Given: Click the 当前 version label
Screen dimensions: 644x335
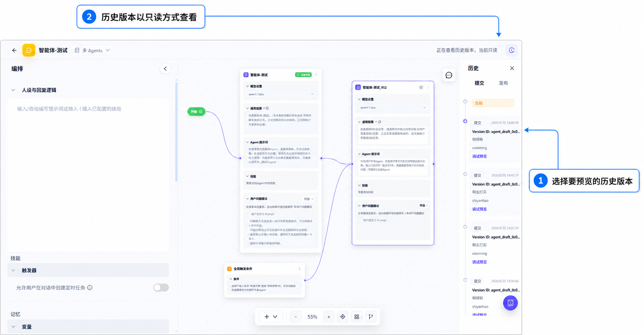Looking at the screenshot, I should tap(493, 103).
